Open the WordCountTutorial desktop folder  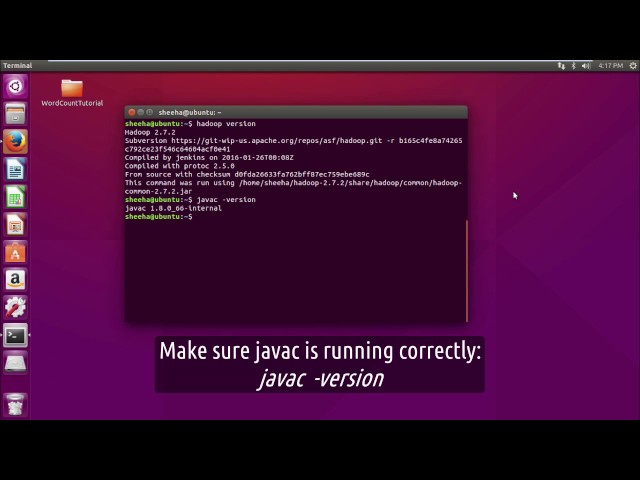(x=72, y=93)
